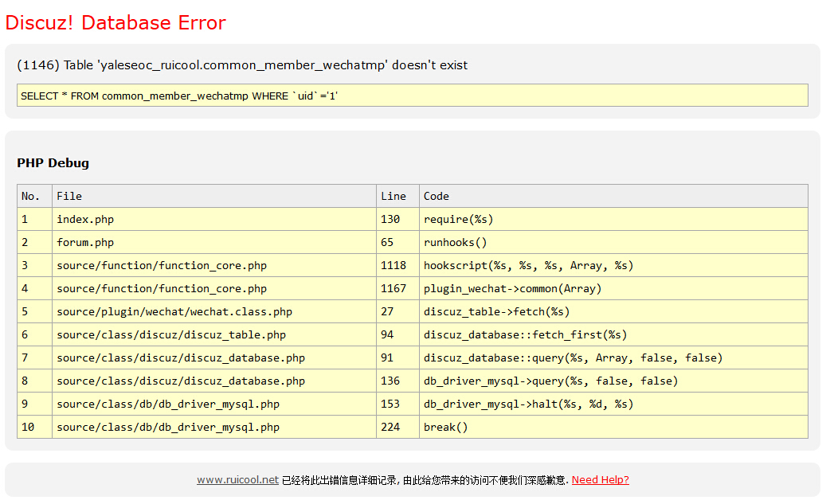The height and width of the screenshot is (504, 830).
Task: Click the No. column header
Action: (34, 196)
